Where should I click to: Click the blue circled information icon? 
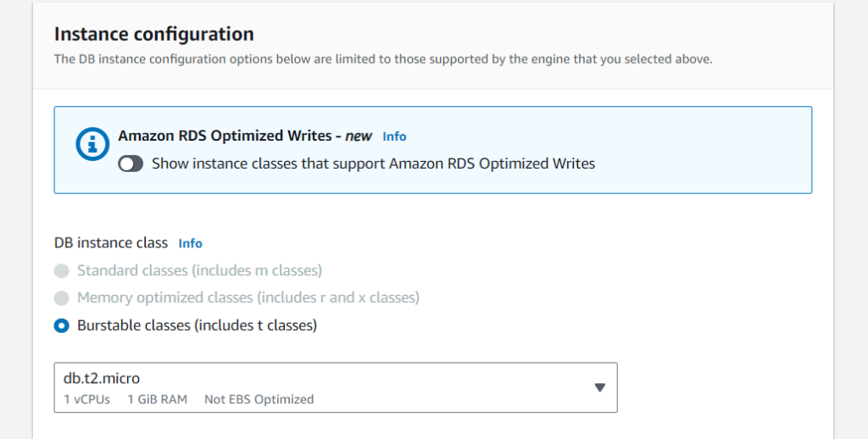click(x=92, y=144)
